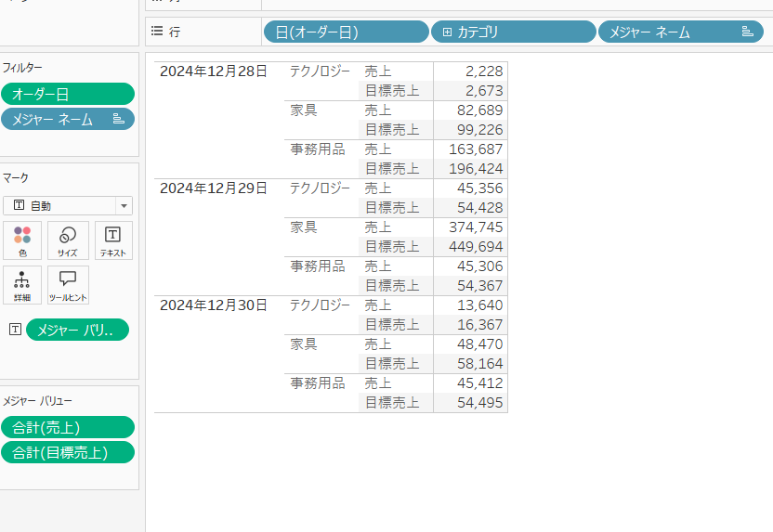The height and width of the screenshot is (532, 773).
Task: Click sort icon on rows メジャー ネーム pill
Action: point(747,32)
